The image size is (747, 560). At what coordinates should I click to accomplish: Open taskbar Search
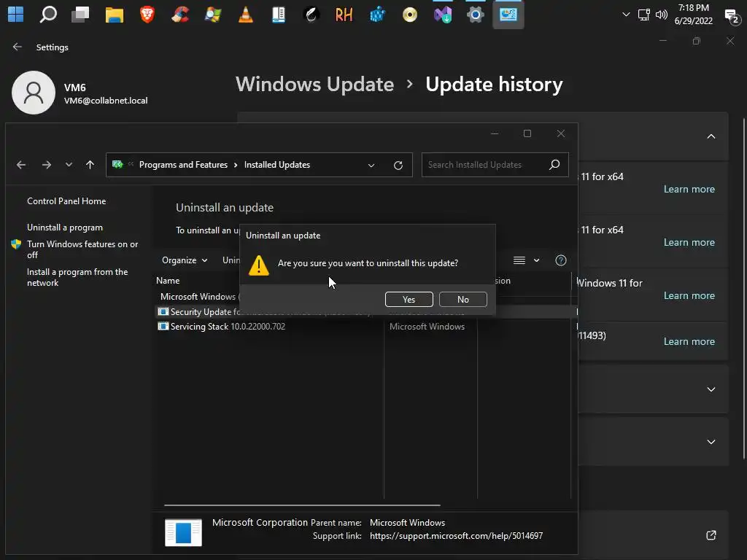coord(48,15)
